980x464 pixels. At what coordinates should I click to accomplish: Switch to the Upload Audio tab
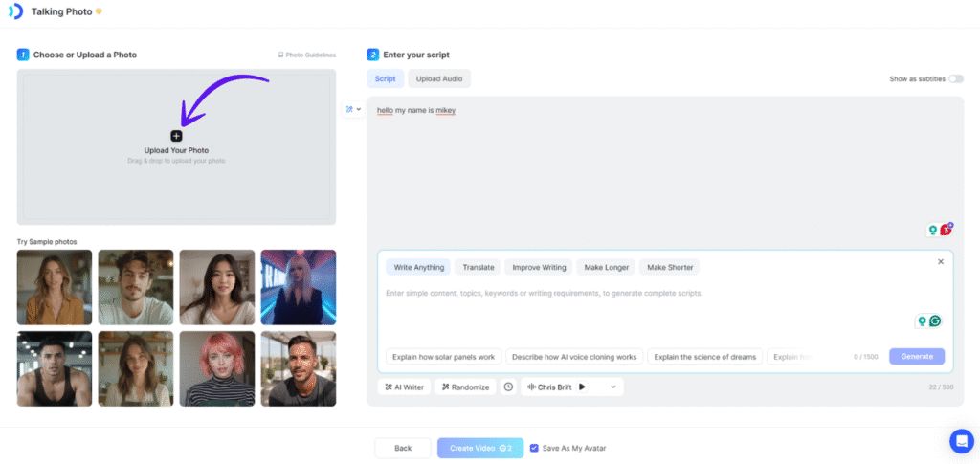[x=439, y=78]
